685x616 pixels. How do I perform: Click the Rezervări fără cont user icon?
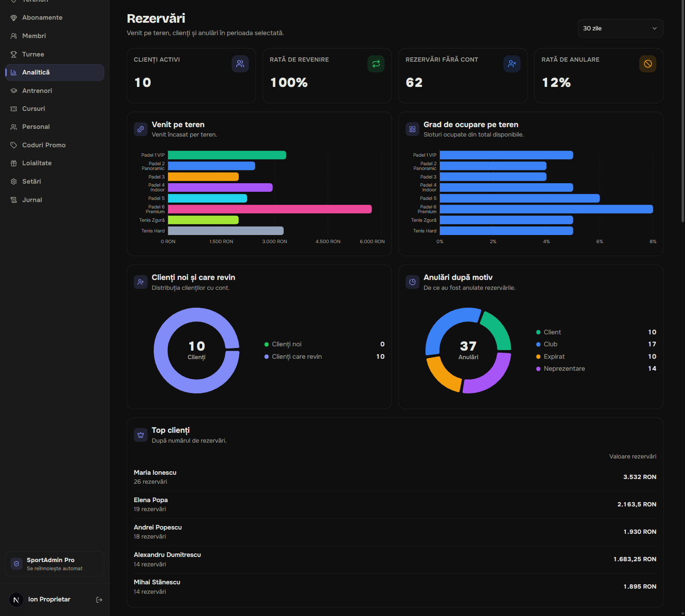(x=512, y=64)
